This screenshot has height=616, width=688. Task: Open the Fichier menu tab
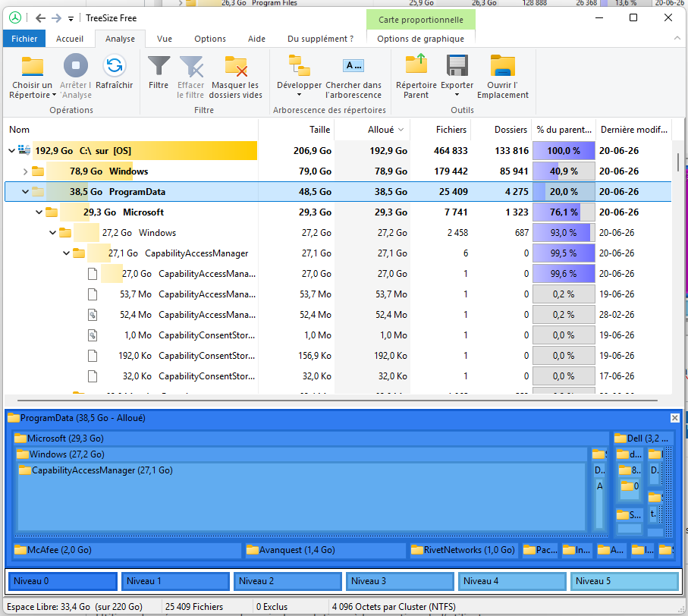click(x=24, y=39)
